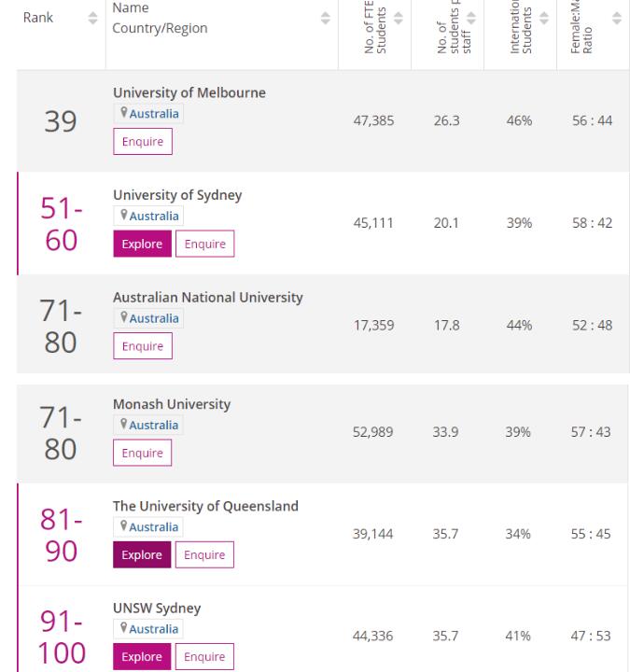Sort by International Students column

coord(543,19)
